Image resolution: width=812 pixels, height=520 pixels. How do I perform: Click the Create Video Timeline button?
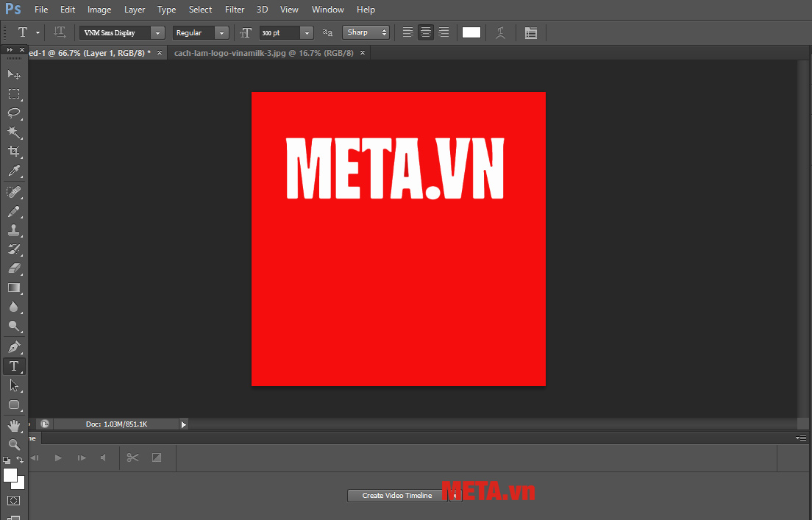pyautogui.click(x=396, y=495)
